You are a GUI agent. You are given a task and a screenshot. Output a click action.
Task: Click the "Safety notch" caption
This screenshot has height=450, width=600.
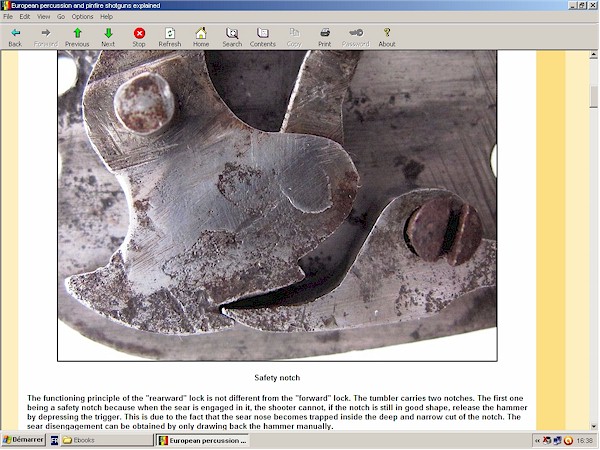(277, 378)
